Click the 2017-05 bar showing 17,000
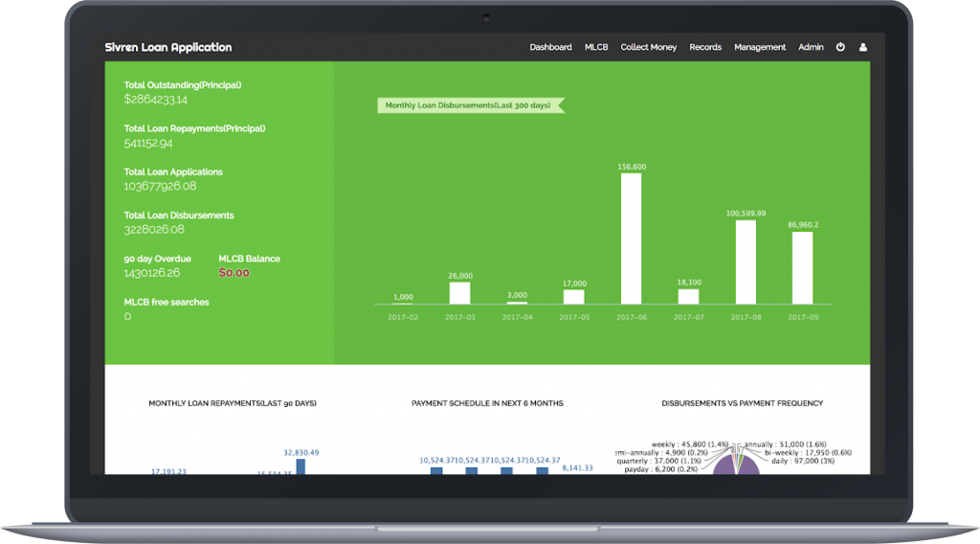Image resolution: width=980 pixels, height=544 pixels. (x=573, y=297)
